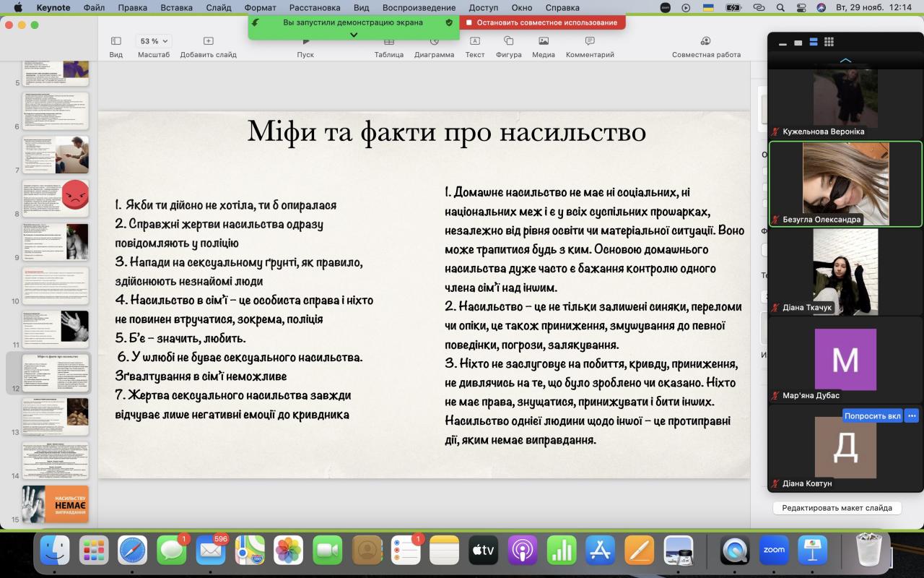Add a text box with Текст

point(474,42)
